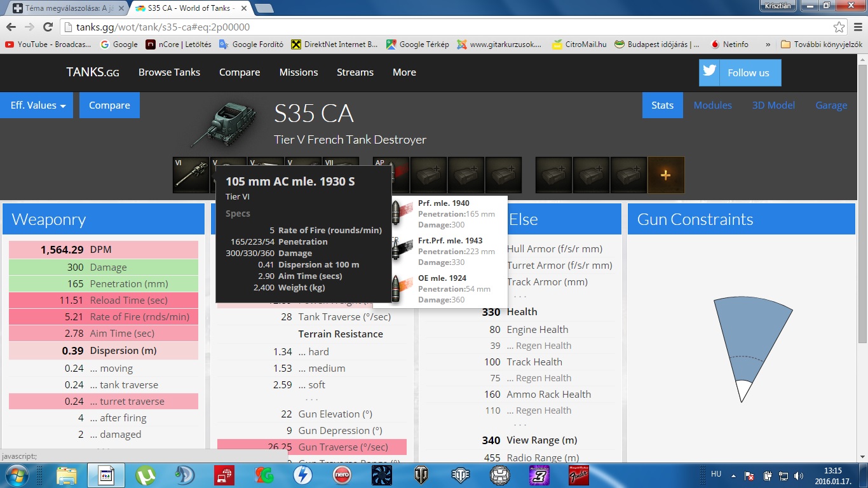This screenshot has height=488, width=868.
Task: Click the Rate of Fire (rnds/min) row
Action: (104, 316)
